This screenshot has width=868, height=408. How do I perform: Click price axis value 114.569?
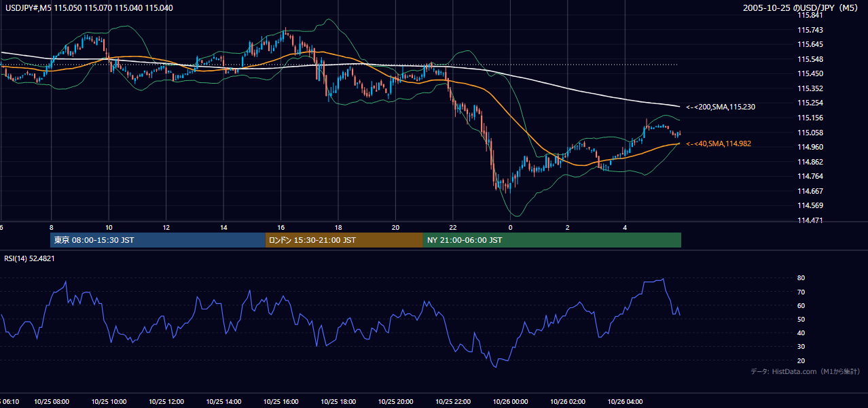[810, 205]
